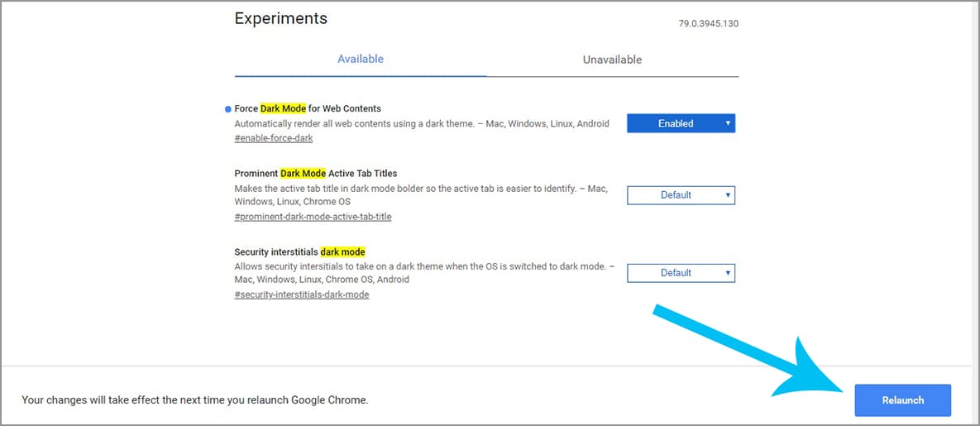Open Default dropdown for Security interstitials dark mode
The image size is (980, 426).
(681, 273)
